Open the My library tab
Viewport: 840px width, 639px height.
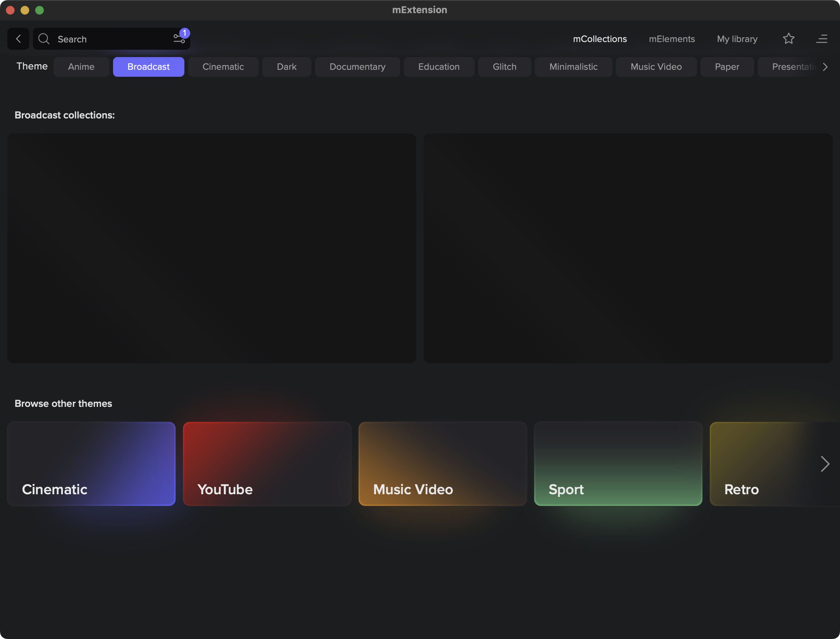(737, 39)
